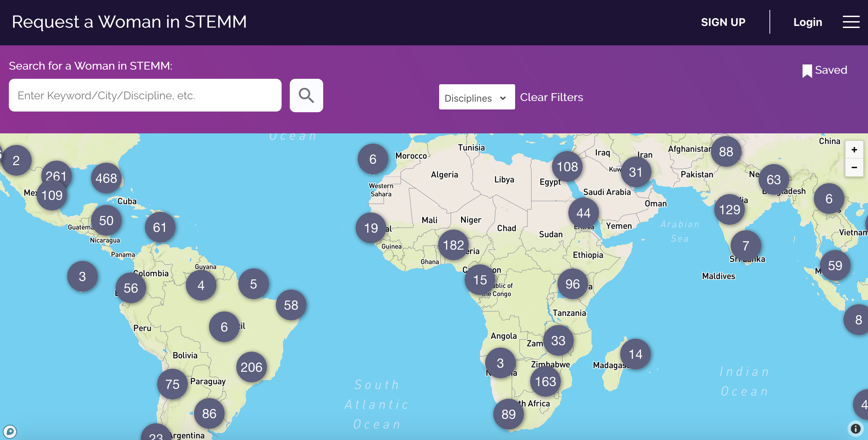This screenshot has height=440, width=868.
Task: Expand the Disciplines dropdown
Action: (476, 98)
